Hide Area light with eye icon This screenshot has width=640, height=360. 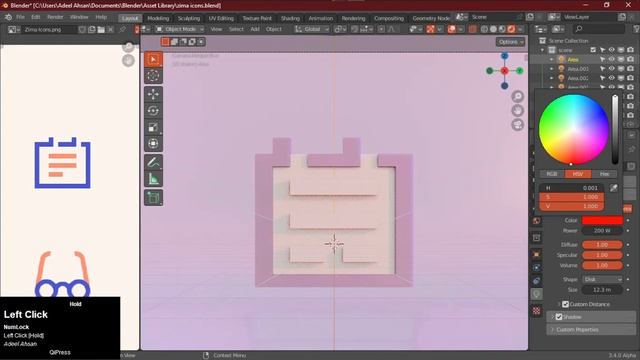coord(611,60)
